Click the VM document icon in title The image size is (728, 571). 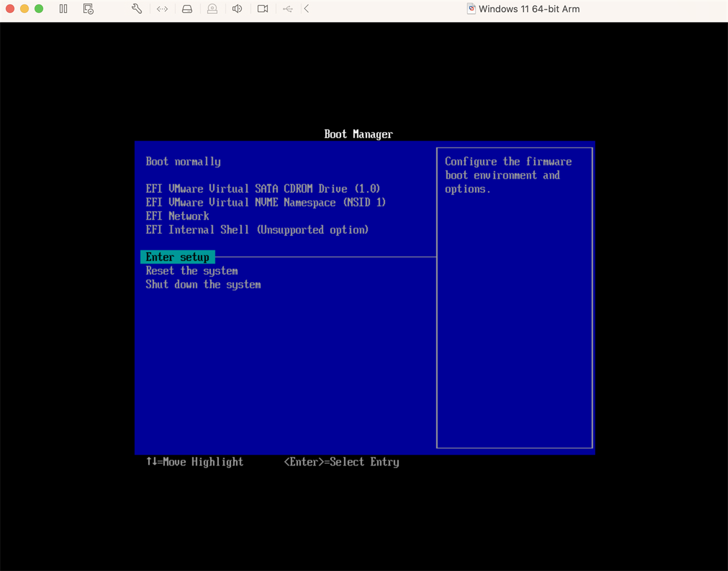pyautogui.click(x=471, y=9)
